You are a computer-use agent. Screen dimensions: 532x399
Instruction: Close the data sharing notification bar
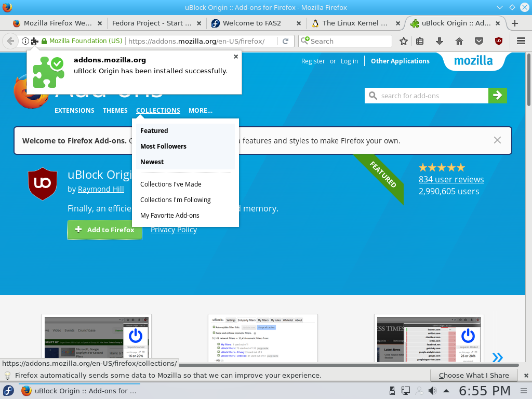526,376
